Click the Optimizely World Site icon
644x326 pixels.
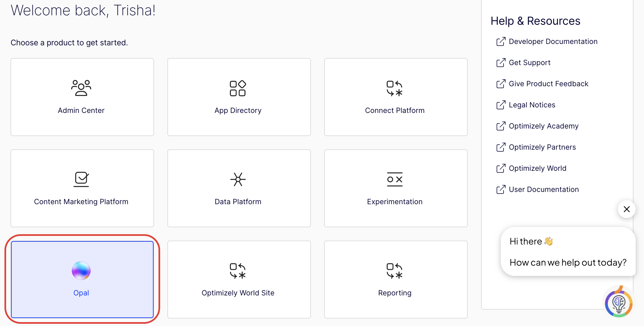coord(238,271)
